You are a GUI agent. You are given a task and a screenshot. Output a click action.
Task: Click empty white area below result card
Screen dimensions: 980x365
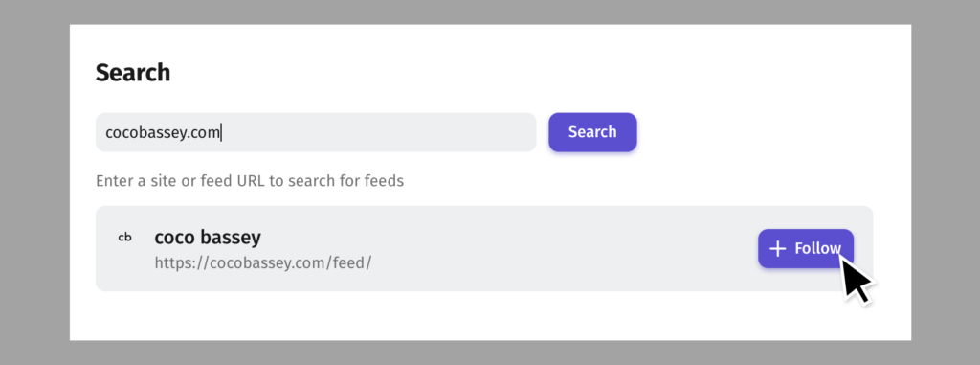tap(484, 316)
